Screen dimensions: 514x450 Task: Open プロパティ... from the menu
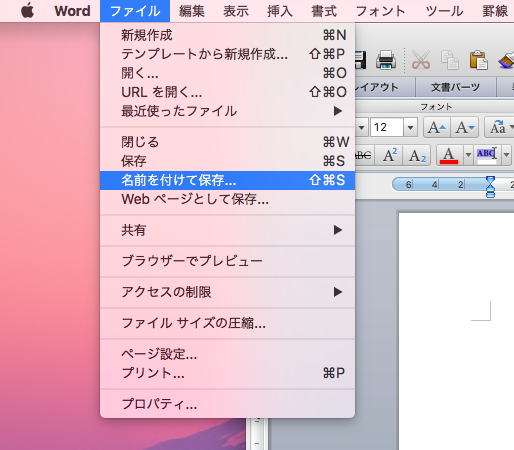(227, 404)
